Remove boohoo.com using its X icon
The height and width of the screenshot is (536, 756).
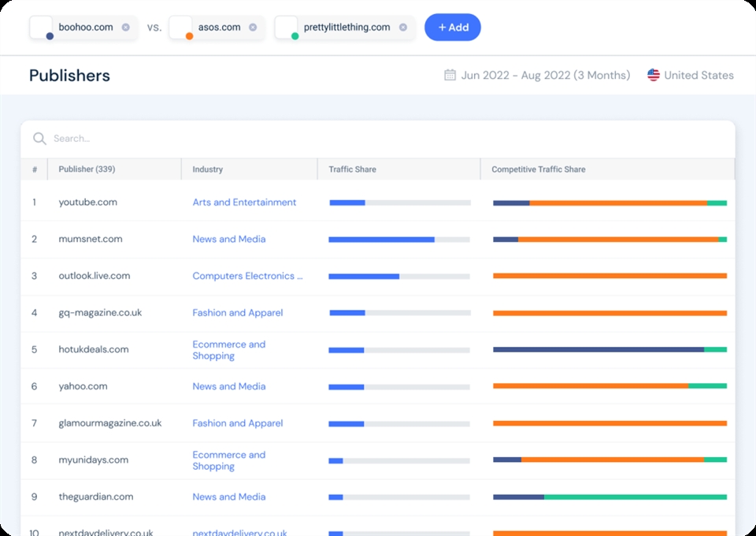tap(125, 26)
